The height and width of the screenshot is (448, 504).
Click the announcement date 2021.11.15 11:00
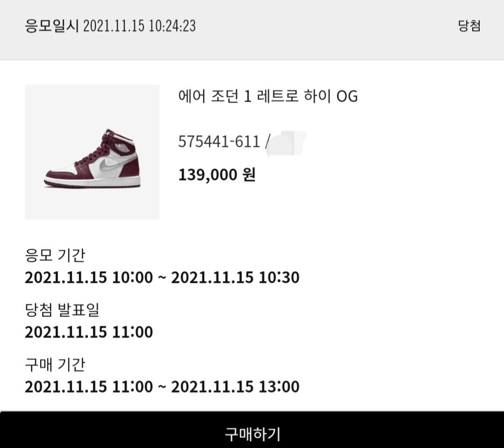(89, 332)
